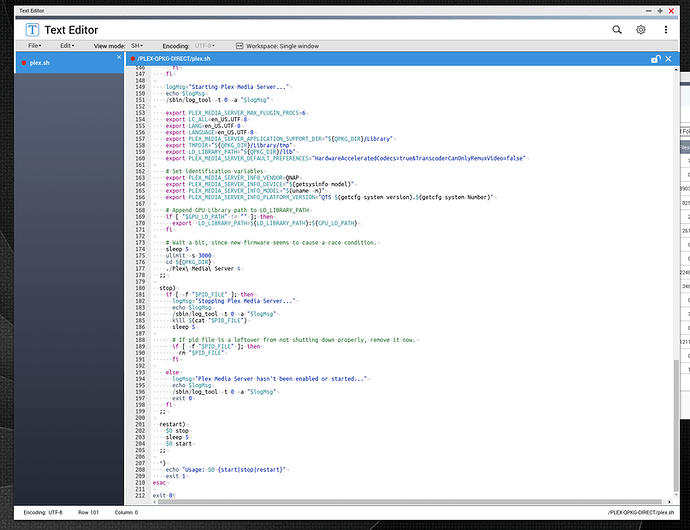Close the plex.sh editor pane
This screenshot has width=690, height=530.
668,60
